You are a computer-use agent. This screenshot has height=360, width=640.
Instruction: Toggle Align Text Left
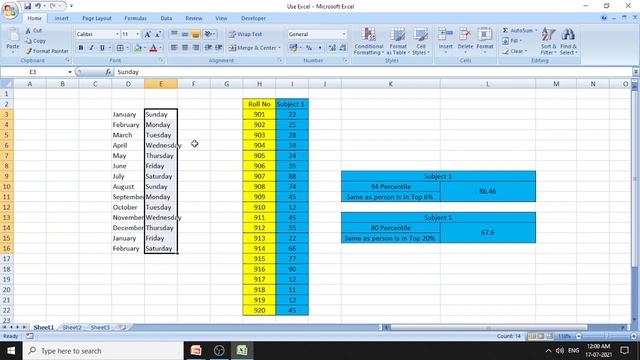coord(174,48)
